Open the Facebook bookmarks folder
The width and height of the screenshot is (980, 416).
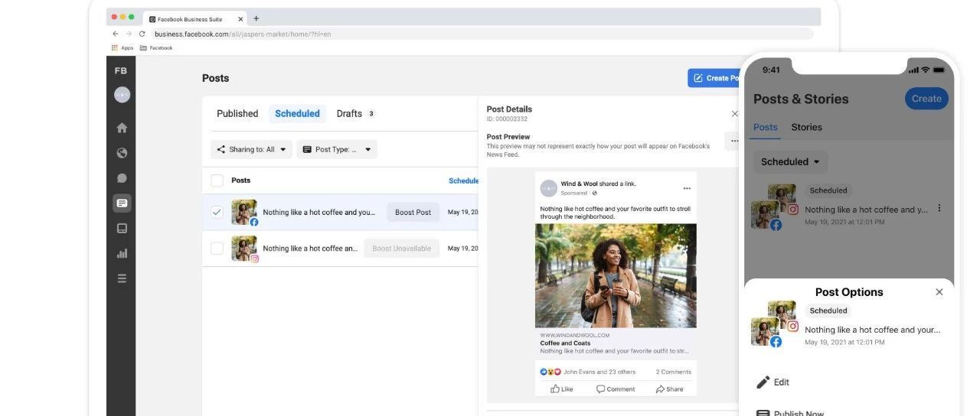(x=156, y=48)
